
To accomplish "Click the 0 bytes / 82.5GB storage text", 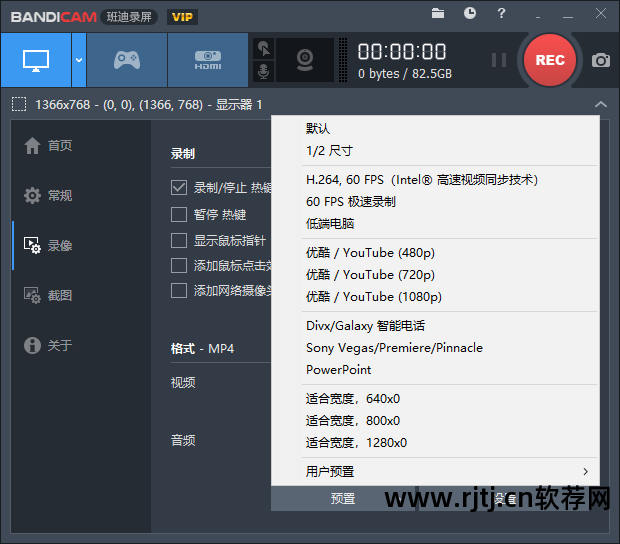I will pos(405,74).
